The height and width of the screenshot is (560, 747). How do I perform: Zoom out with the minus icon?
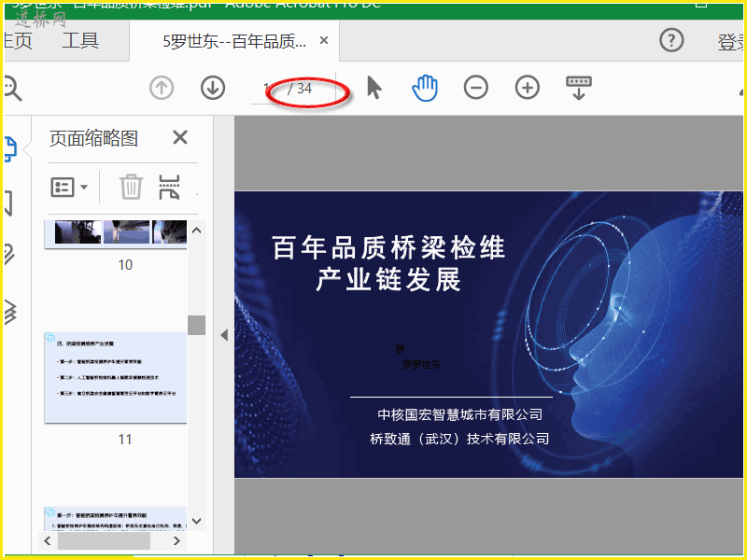pyautogui.click(x=476, y=88)
